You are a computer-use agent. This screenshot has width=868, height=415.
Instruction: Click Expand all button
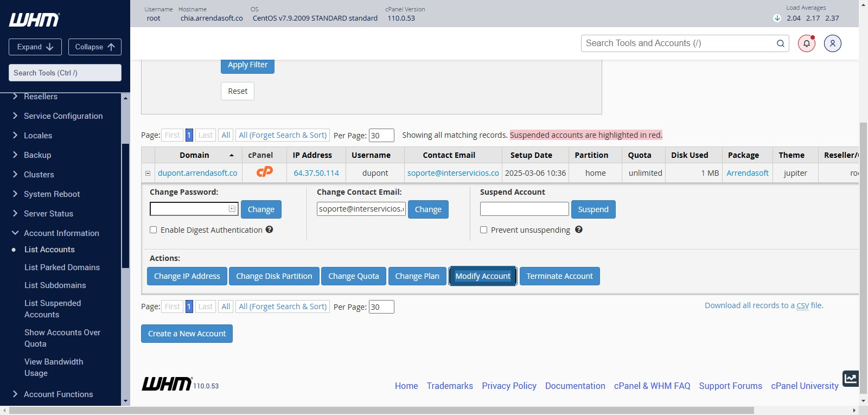(35, 47)
